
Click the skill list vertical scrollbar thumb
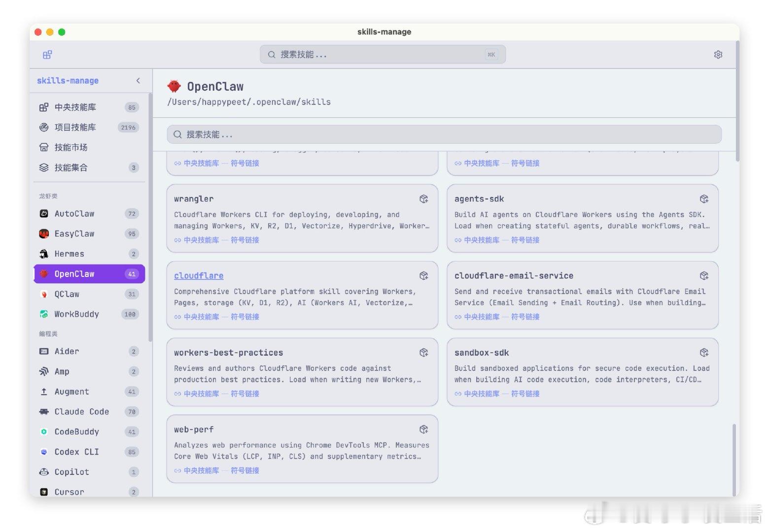(x=734, y=460)
